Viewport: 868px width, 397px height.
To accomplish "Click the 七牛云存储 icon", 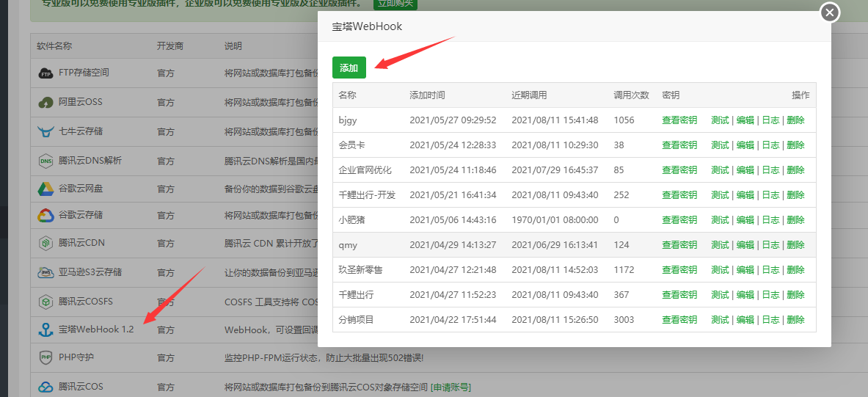I will point(45,132).
